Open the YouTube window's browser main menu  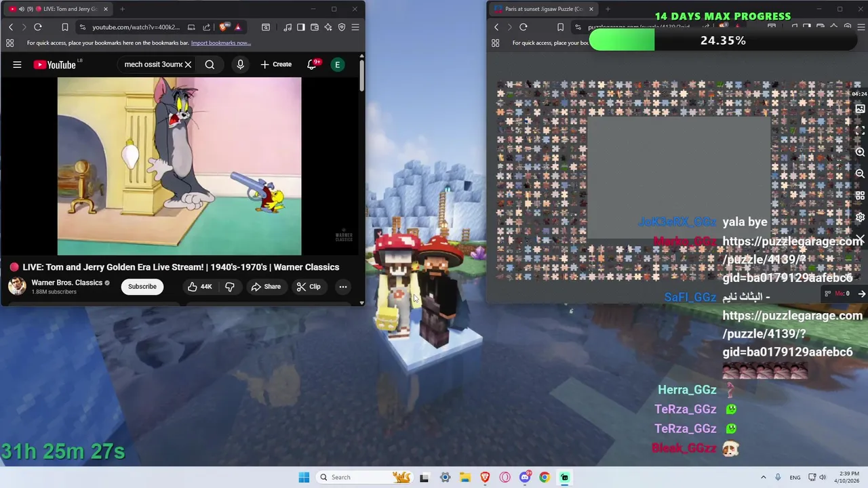click(355, 27)
